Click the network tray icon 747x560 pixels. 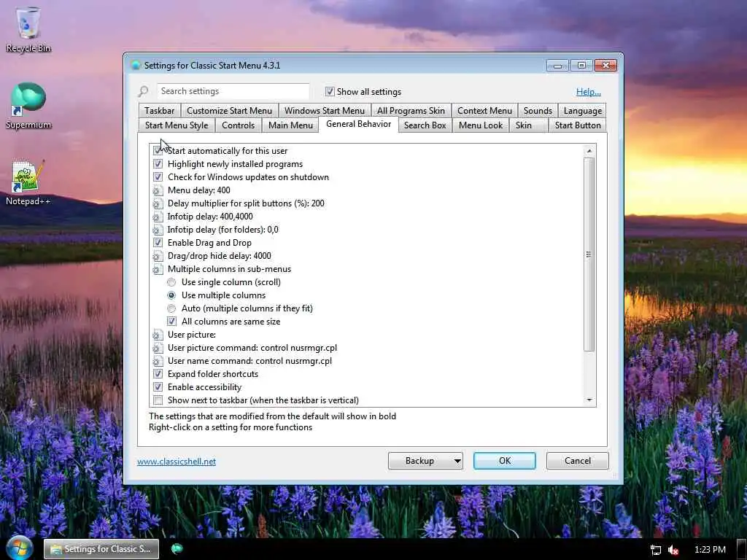click(x=656, y=550)
